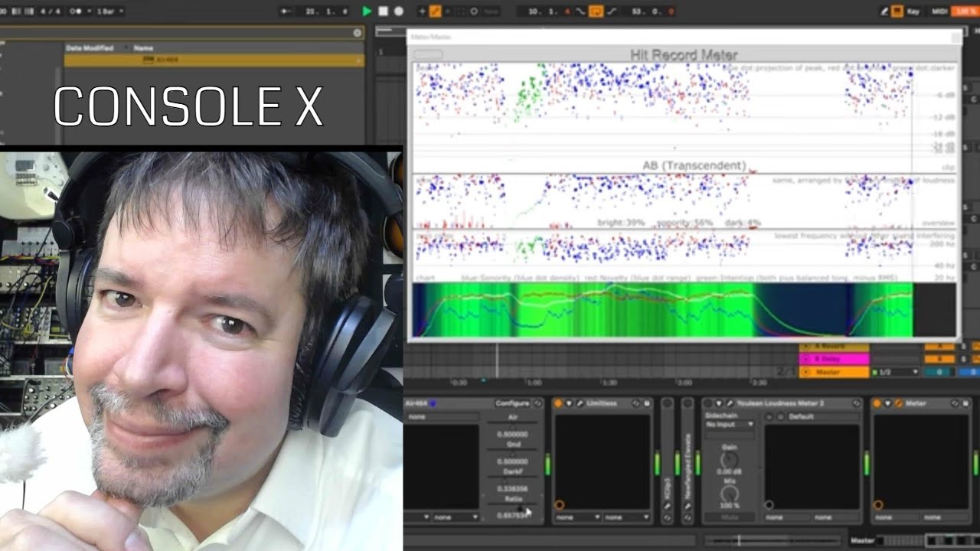
Task: Clear the browser search with the X icon
Action: [357, 33]
